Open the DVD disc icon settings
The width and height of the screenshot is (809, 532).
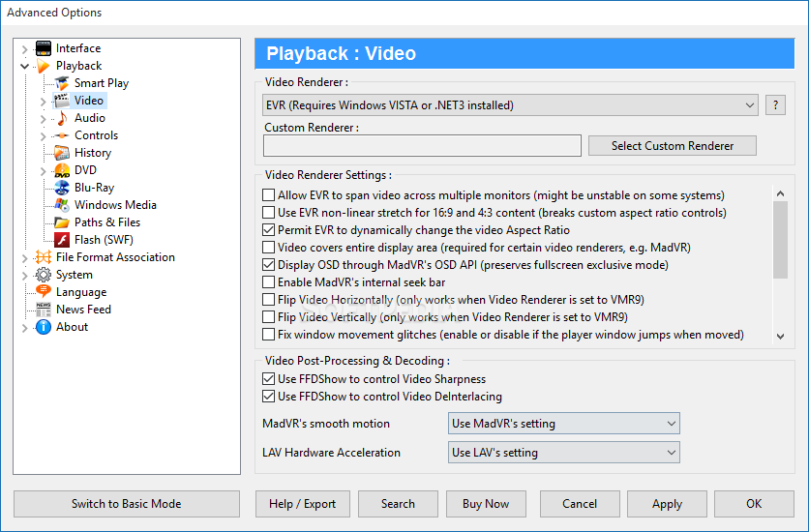click(x=62, y=170)
